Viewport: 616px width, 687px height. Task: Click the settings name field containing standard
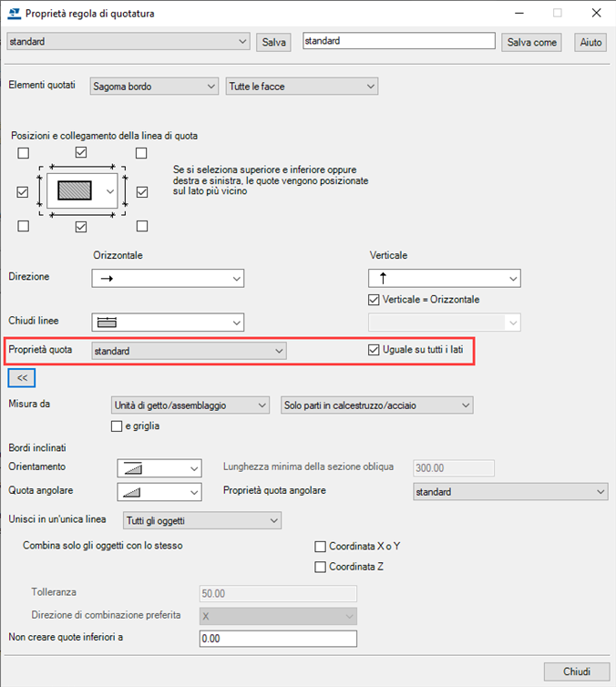(x=399, y=41)
